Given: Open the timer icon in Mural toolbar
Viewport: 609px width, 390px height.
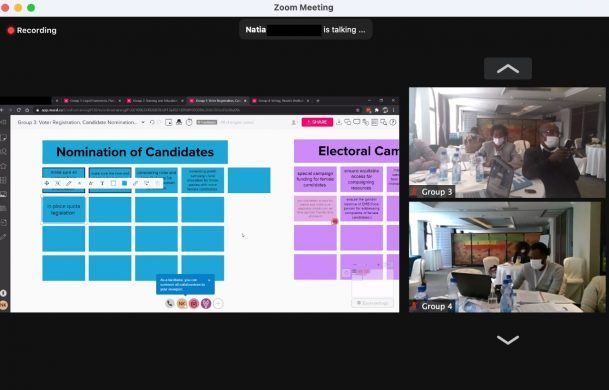Looking at the screenshot, I should click(x=189, y=122).
